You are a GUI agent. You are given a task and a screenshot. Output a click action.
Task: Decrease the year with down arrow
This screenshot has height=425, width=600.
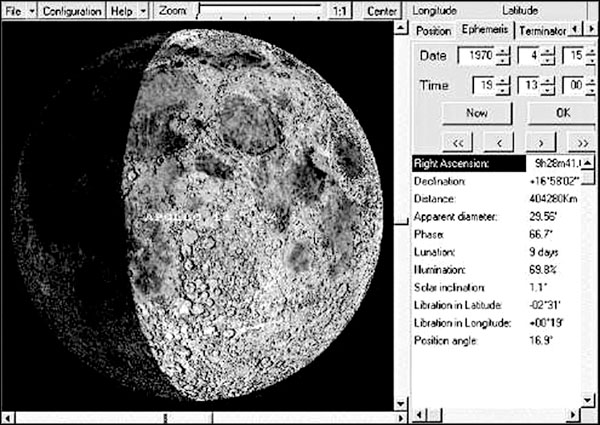[503, 60]
